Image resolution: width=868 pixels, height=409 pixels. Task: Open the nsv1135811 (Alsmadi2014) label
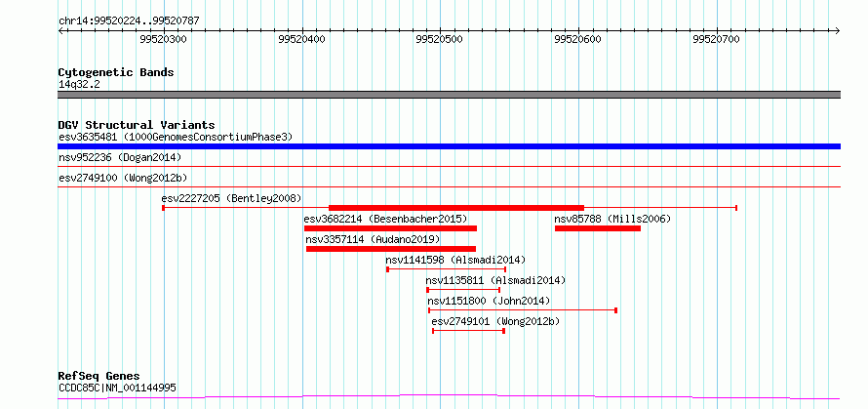[495, 280]
